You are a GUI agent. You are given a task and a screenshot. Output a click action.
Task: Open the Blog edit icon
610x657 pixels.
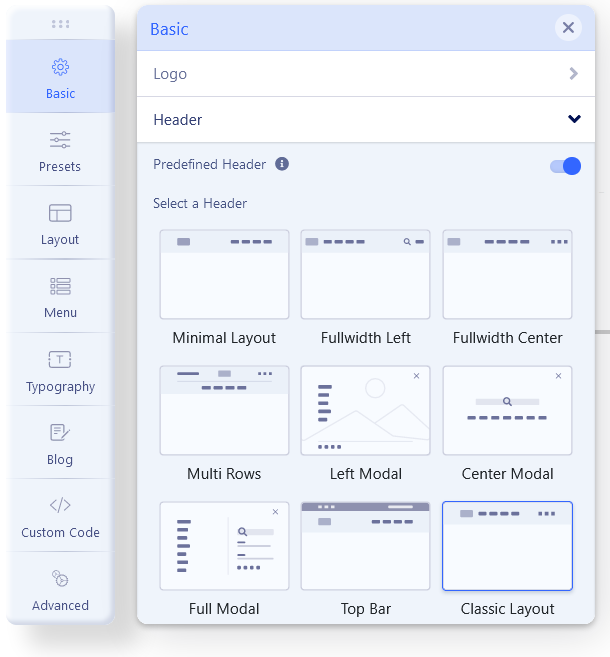point(60,432)
